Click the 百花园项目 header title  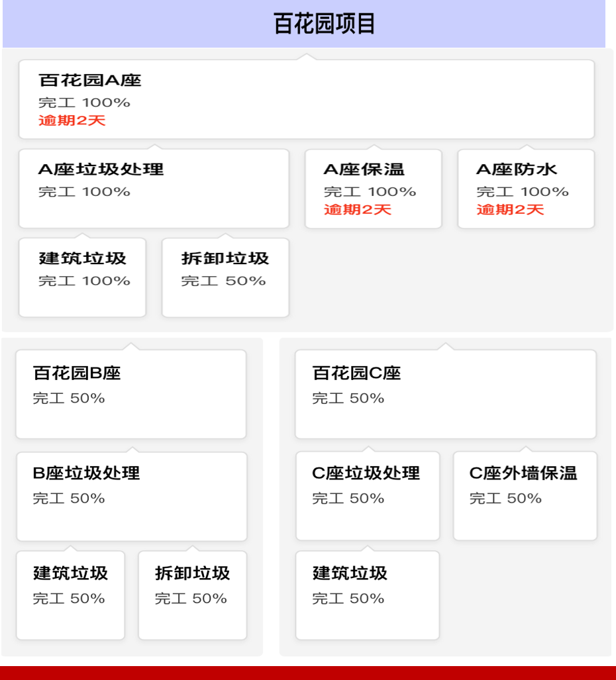pyautogui.click(x=324, y=24)
